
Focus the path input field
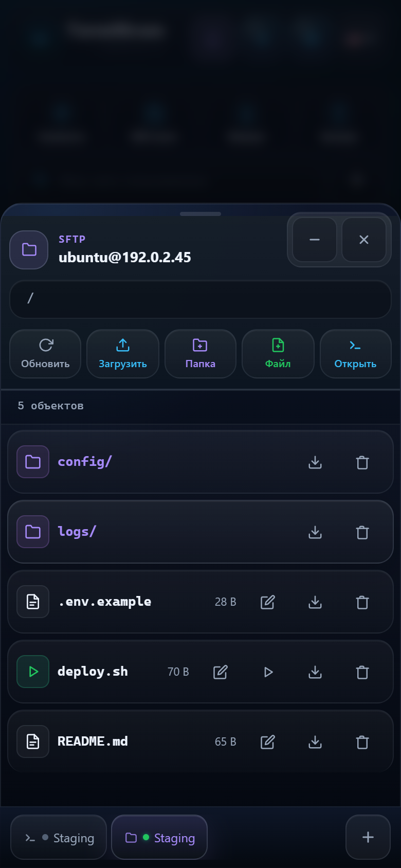click(x=200, y=299)
